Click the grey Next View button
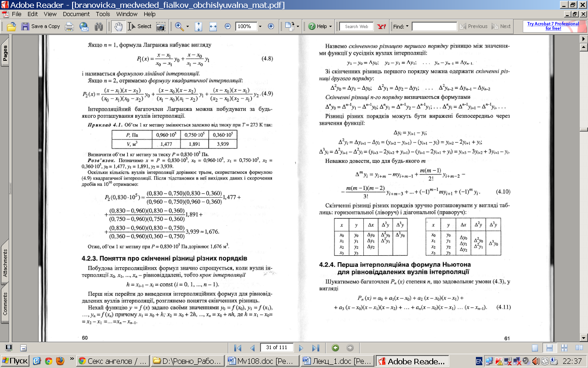The width and height of the screenshot is (588, 368). coord(350,348)
